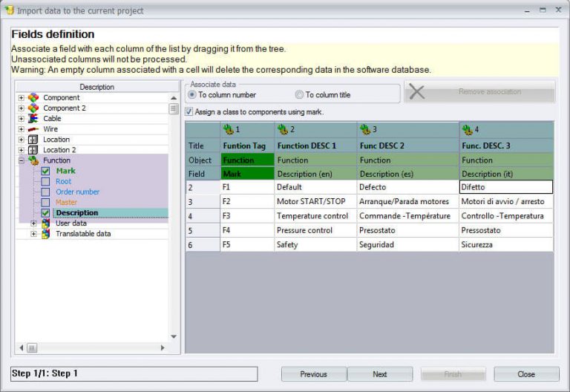Expand the Location tree node

pos(21,140)
